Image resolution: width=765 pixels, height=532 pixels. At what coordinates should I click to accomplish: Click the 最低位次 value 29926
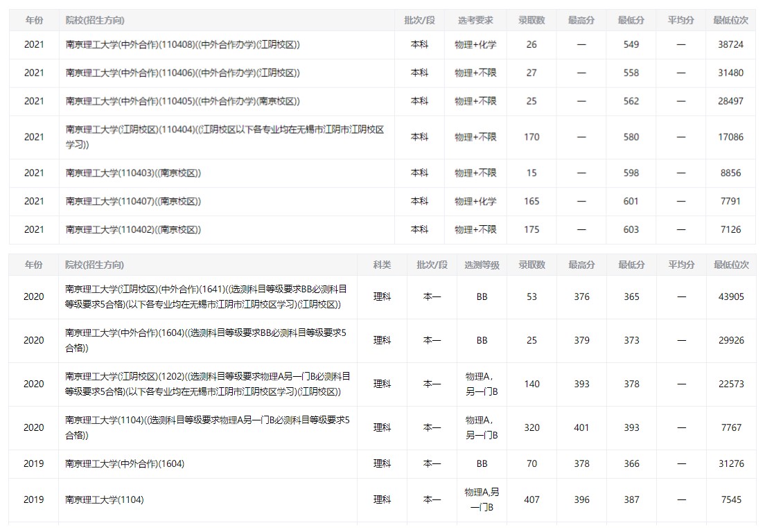tap(731, 341)
